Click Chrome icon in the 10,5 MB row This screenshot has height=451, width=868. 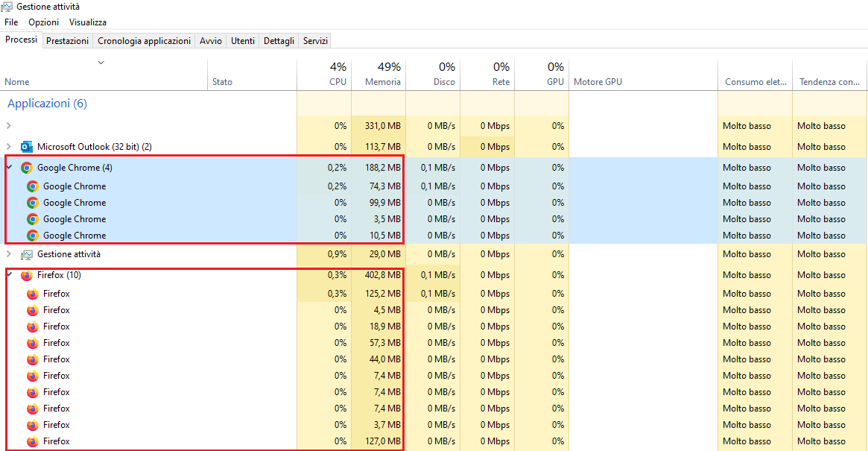coord(33,236)
